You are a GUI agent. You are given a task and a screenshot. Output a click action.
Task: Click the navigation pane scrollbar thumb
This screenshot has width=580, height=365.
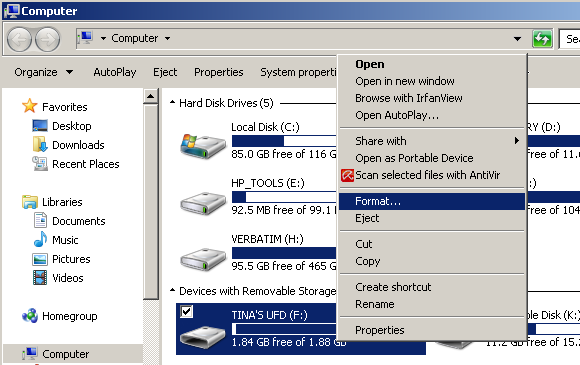tap(151, 202)
